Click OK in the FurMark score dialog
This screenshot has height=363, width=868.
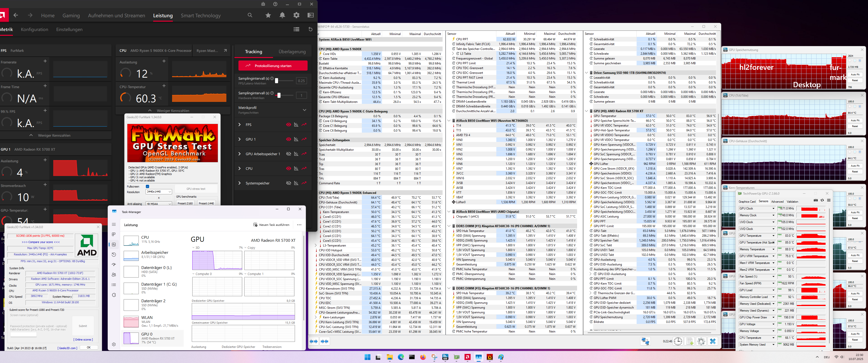click(89, 347)
